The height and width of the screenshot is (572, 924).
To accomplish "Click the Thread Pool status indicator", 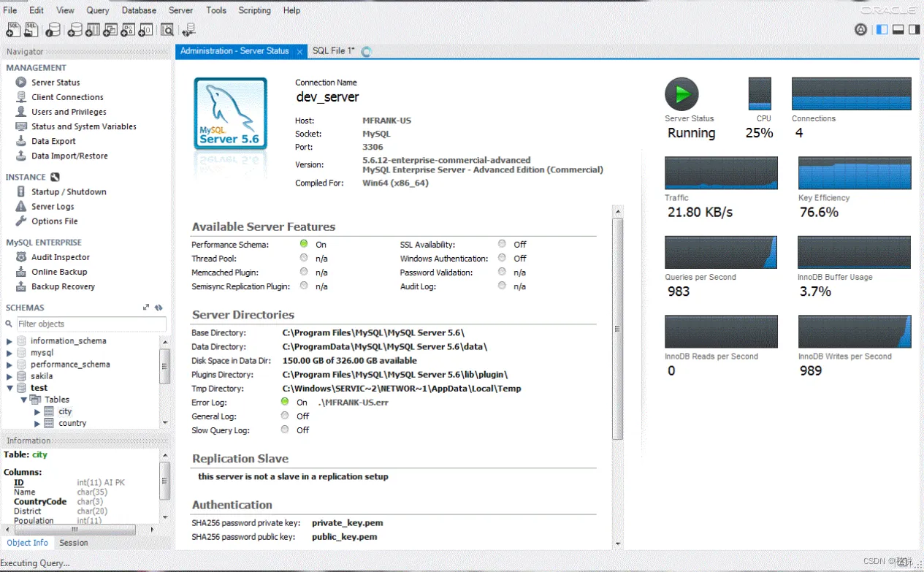I will (x=304, y=258).
